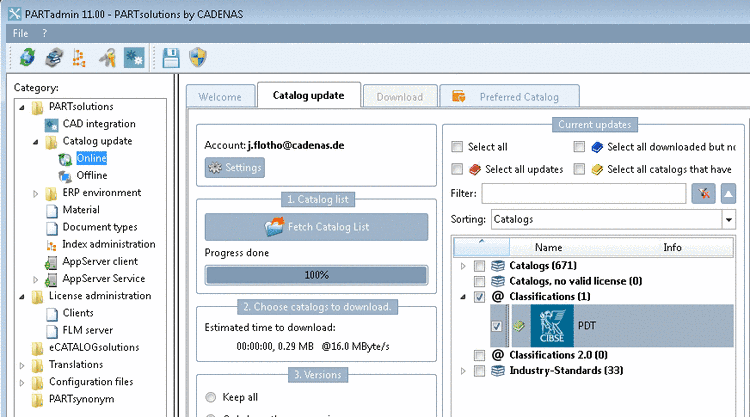
Task: Click the Industry-Standards stack icon
Action: click(x=498, y=371)
